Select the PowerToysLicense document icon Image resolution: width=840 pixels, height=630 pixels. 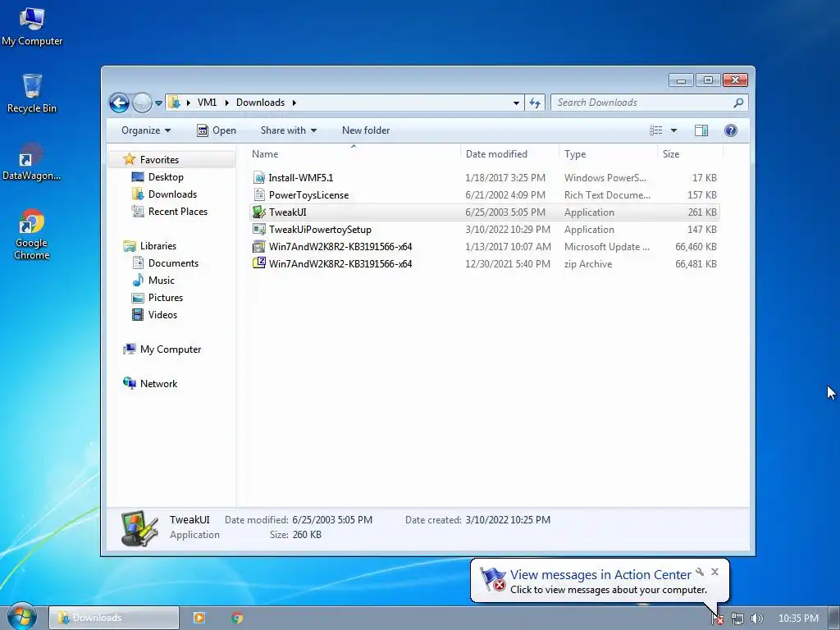click(259, 195)
